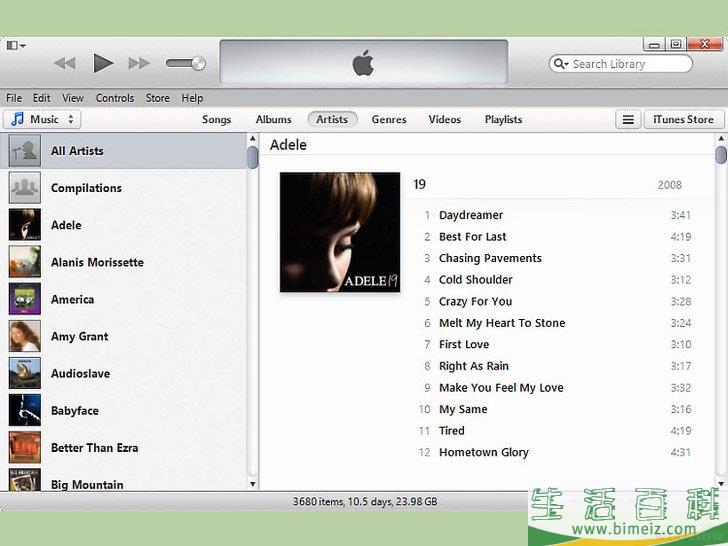Click the Search Library field

pos(620,64)
